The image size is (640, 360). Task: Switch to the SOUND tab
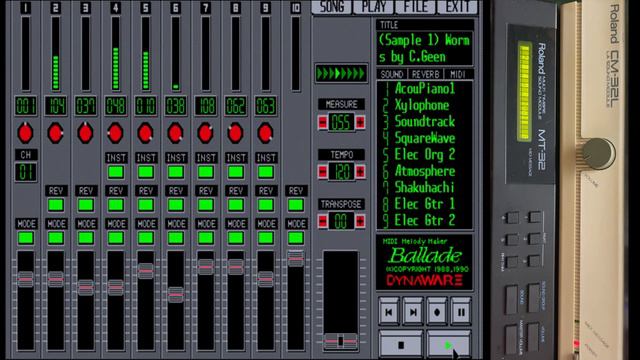tap(391, 74)
